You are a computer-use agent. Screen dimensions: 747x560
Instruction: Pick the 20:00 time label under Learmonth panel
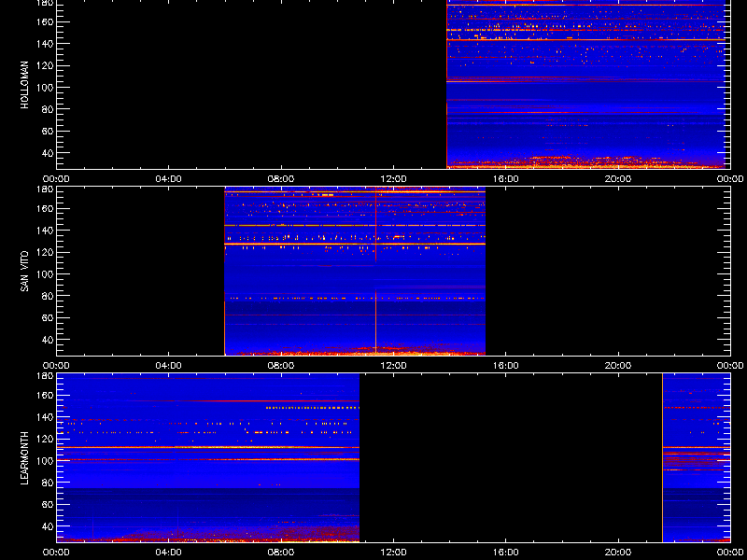[618, 553]
